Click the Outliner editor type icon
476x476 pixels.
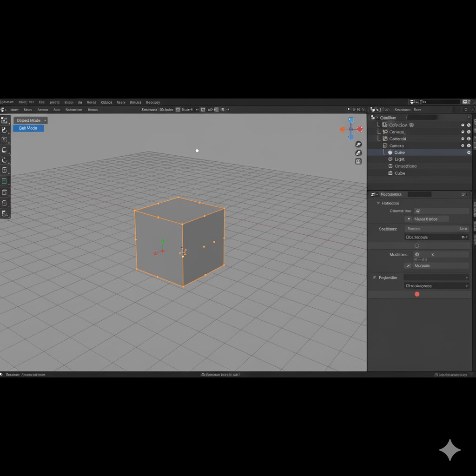[373, 117]
